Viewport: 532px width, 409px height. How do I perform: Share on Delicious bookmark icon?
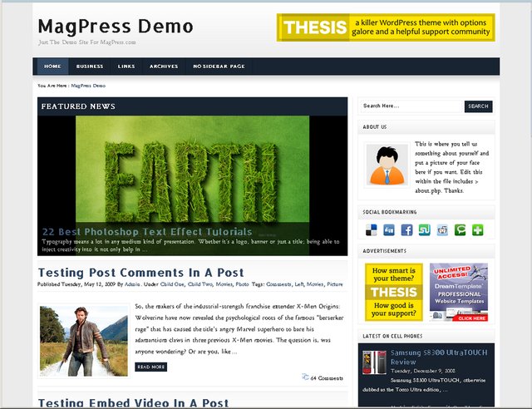click(372, 230)
